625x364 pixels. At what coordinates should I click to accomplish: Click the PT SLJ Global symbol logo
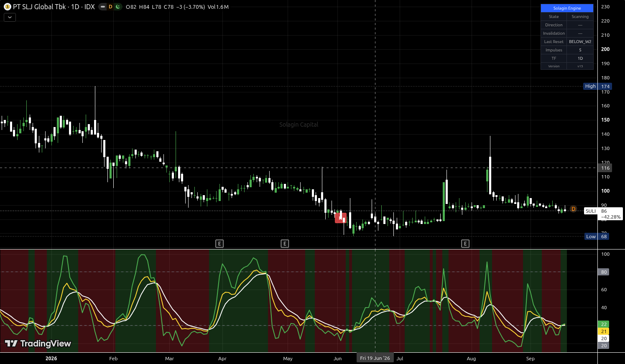(x=7, y=7)
